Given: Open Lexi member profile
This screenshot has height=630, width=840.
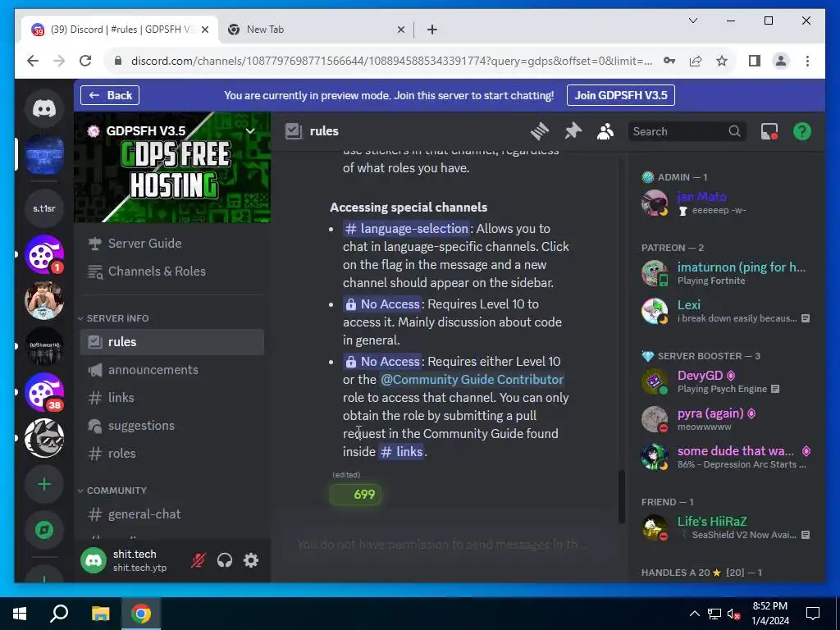Looking at the screenshot, I should pos(727,311).
